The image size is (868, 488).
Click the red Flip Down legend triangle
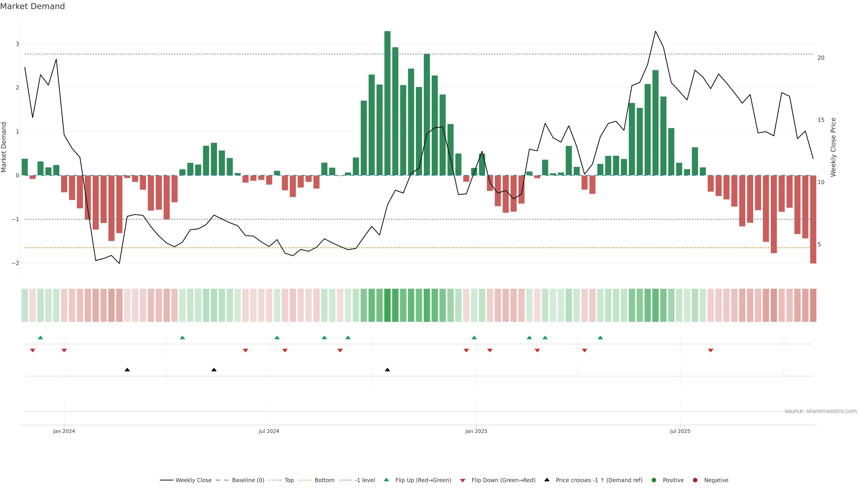(x=463, y=480)
